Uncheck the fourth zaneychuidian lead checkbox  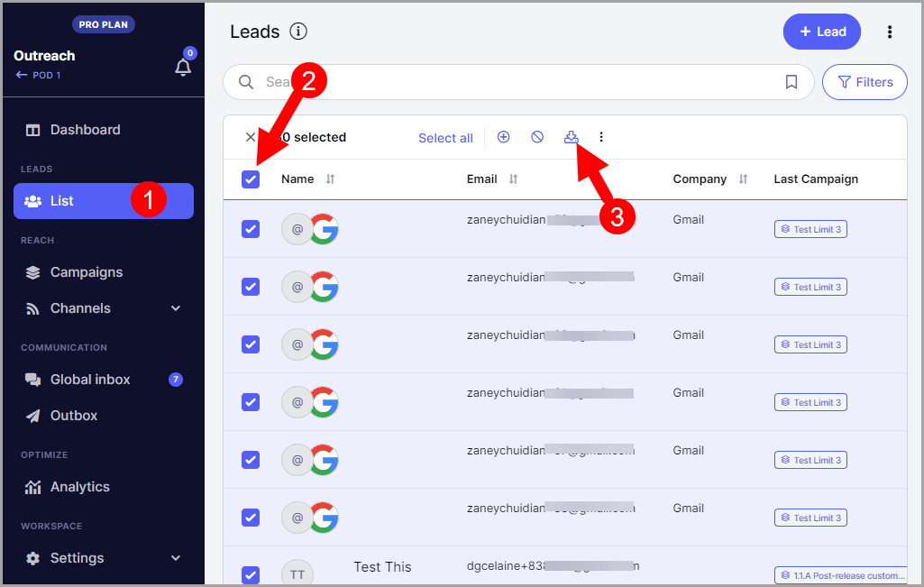pos(251,402)
